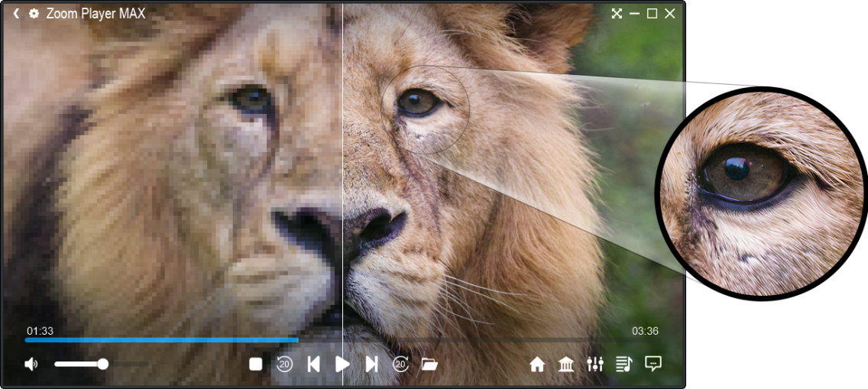Minimize the Zoom Player window
This screenshot has width=868, height=389.
click(x=634, y=14)
